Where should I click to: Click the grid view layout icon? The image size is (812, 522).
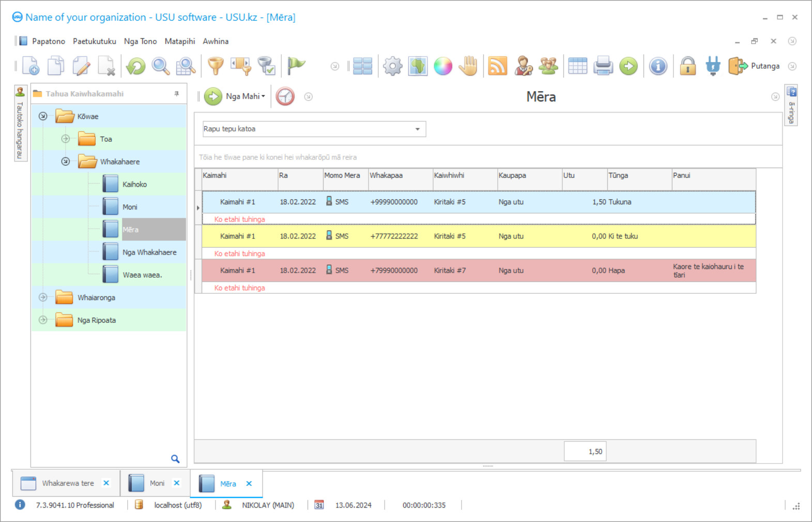pyautogui.click(x=363, y=66)
